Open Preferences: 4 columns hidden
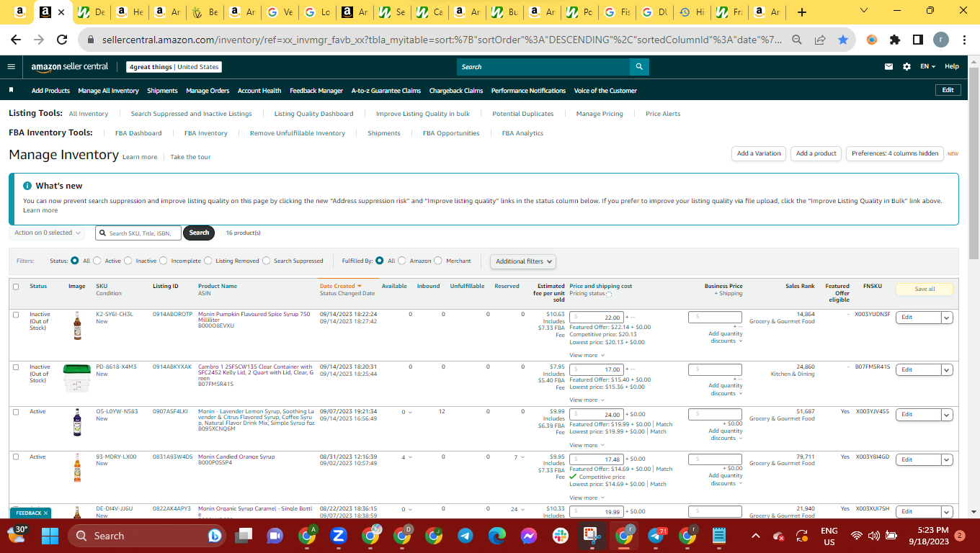 pos(895,153)
